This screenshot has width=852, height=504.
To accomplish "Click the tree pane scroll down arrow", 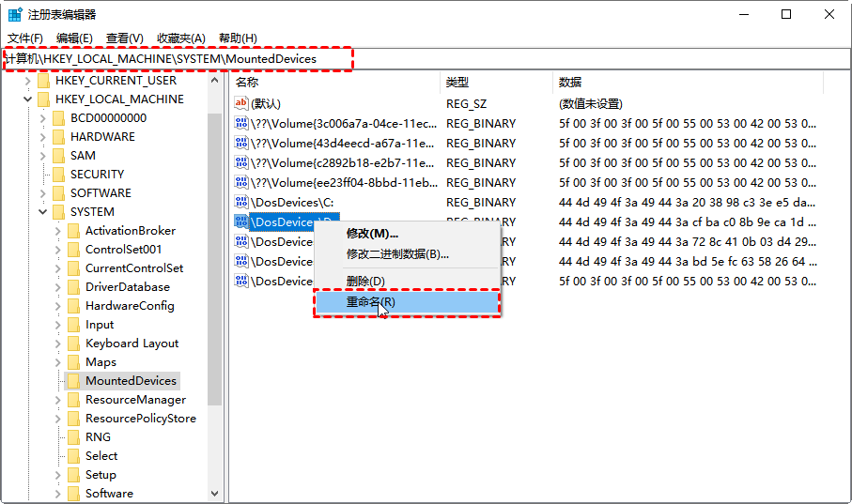I will point(214,493).
